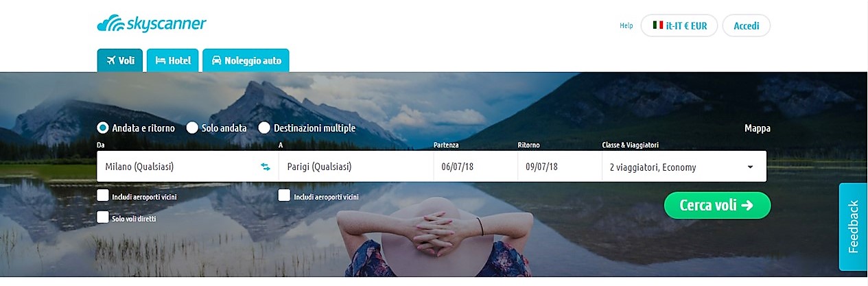Click the car icon on Noleggio auto tab

pos(216,60)
